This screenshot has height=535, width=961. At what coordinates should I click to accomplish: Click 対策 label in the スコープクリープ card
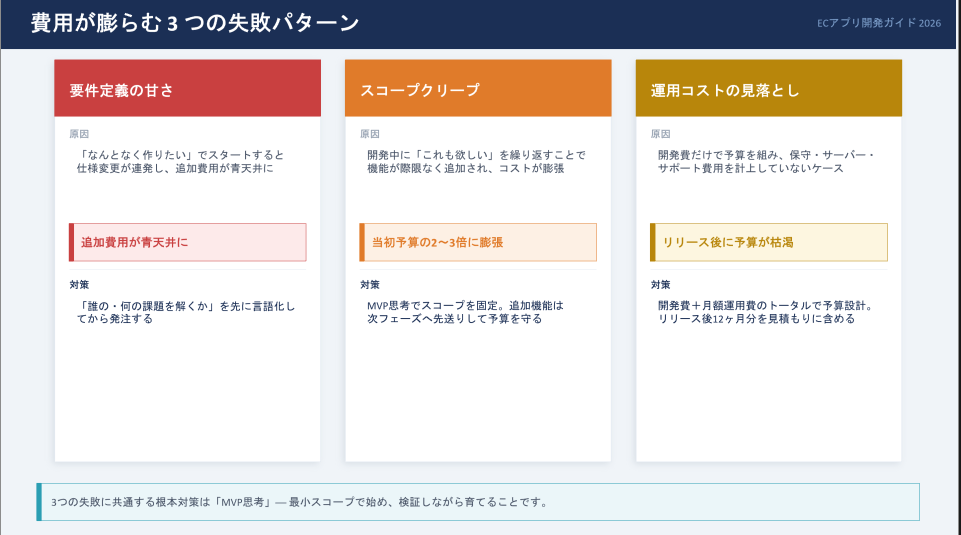click(x=370, y=285)
